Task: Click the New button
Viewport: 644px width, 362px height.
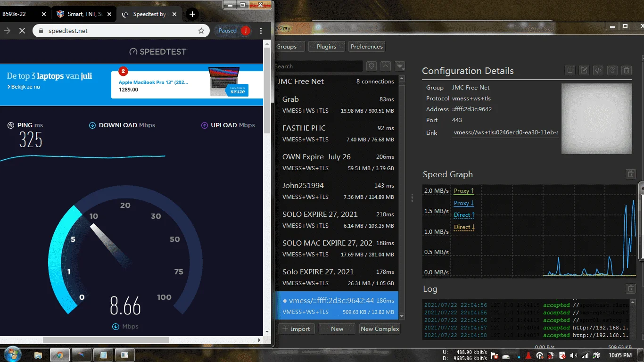Action: pos(337,329)
